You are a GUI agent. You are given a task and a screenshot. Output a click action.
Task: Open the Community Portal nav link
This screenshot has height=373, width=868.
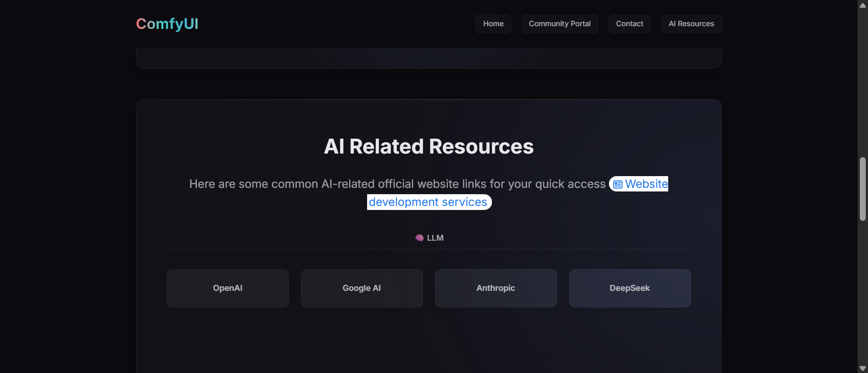pyautogui.click(x=560, y=24)
